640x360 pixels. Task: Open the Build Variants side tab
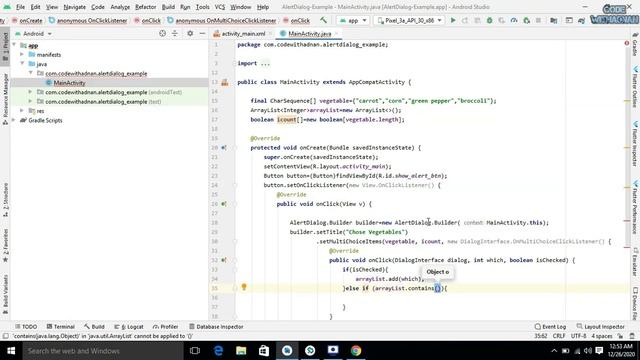point(5,293)
